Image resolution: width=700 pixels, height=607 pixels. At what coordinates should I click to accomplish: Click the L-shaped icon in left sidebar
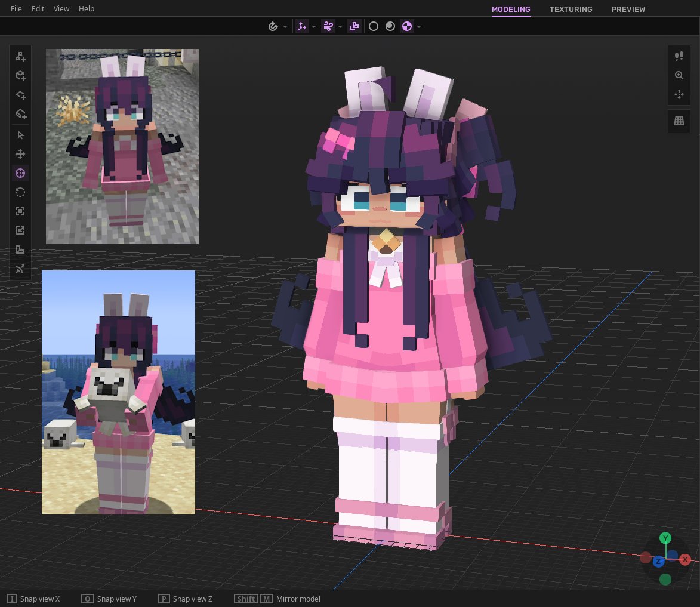(20, 249)
